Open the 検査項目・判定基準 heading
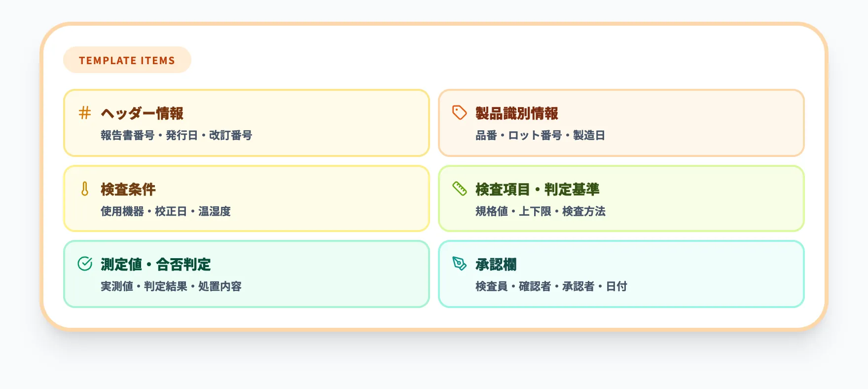The height and width of the screenshot is (389, 868). tap(537, 189)
